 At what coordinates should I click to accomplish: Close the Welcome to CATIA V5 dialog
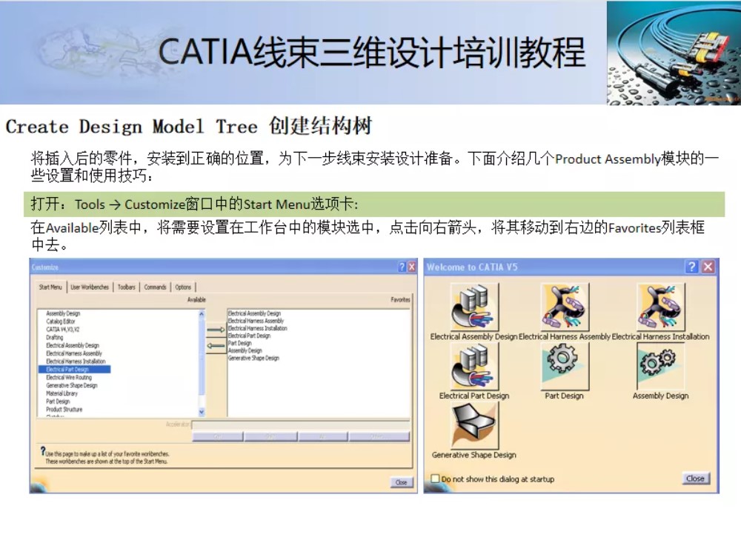(x=695, y=479)
